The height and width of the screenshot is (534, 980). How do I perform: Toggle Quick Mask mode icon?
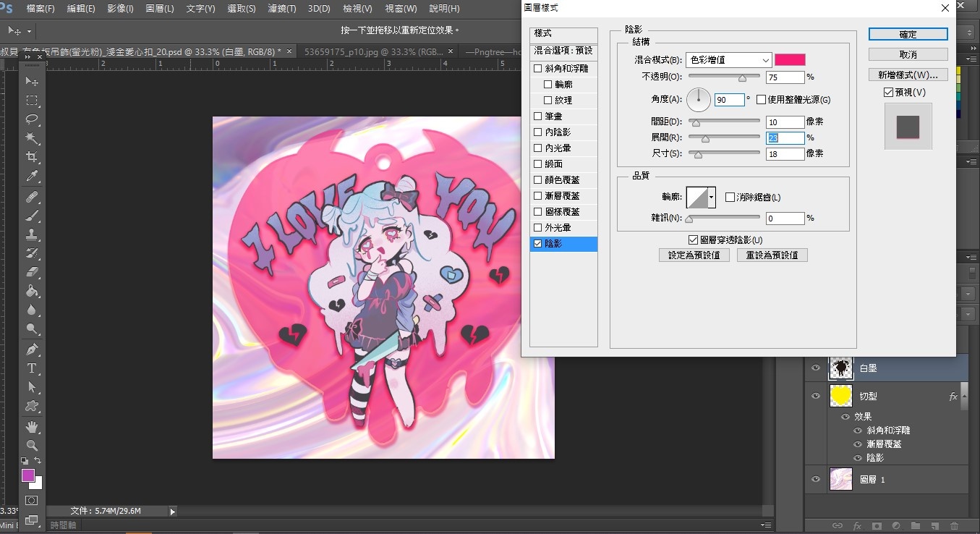tap(32, 501)
